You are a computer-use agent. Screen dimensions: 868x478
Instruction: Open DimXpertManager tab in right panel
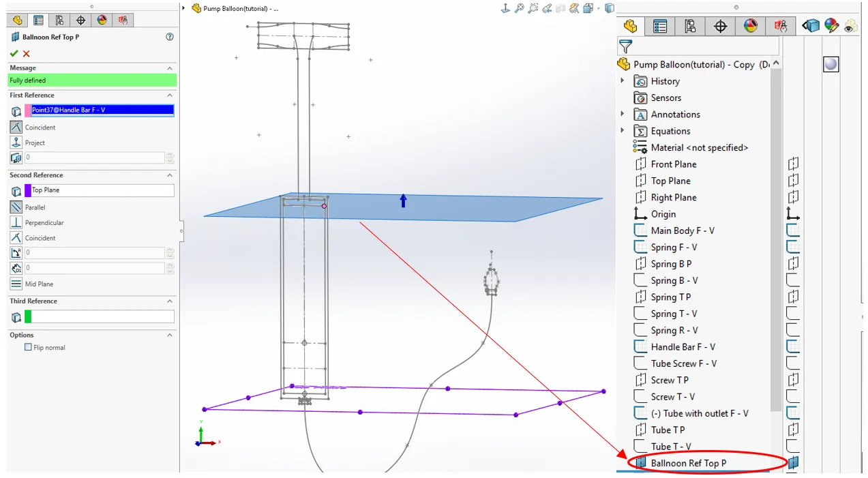click(x=720, y=27)
